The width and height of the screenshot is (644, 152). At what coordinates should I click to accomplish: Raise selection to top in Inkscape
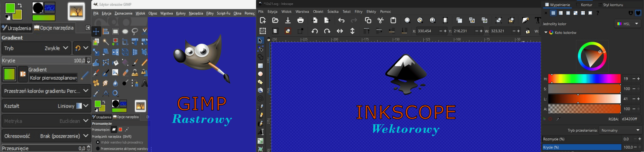(366, 31)
